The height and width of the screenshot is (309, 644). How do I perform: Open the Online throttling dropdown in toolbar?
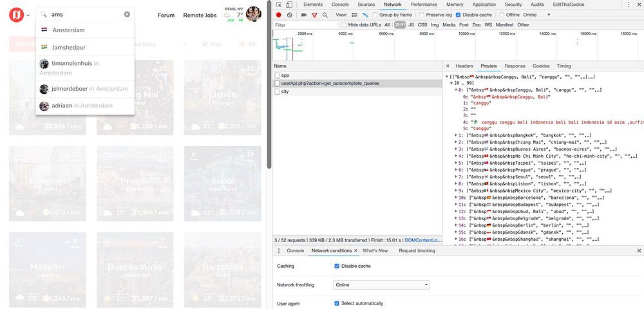coord(537,15)
